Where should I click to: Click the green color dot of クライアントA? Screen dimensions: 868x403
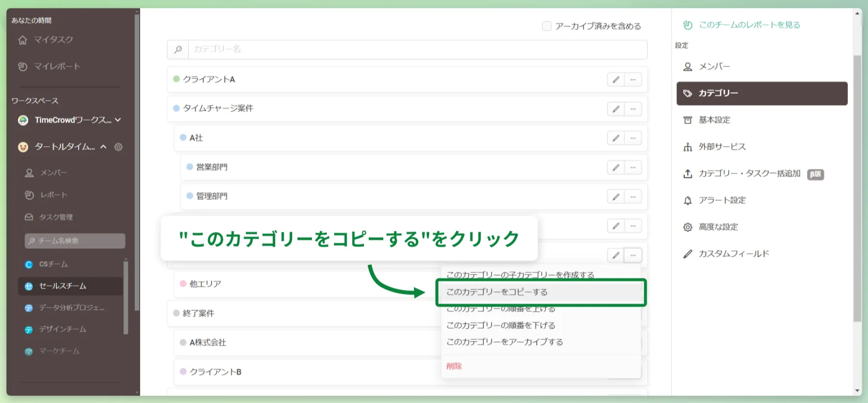(x=176, y=79)
